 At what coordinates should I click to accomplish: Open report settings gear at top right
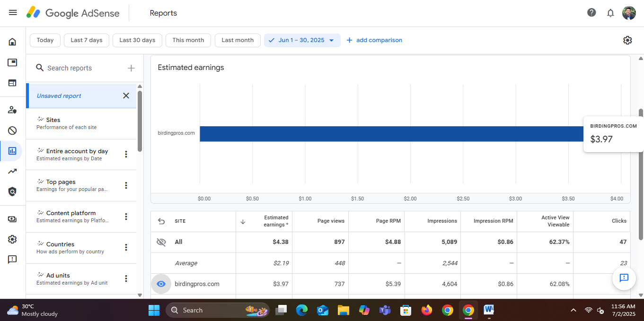click(x=627, y=40)
